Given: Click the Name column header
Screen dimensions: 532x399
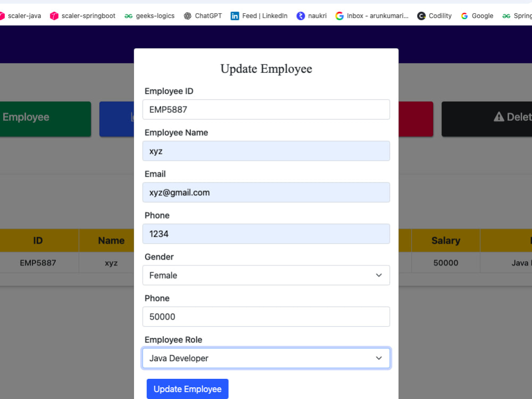Looking at the screenshot, I should coord(106,240).
